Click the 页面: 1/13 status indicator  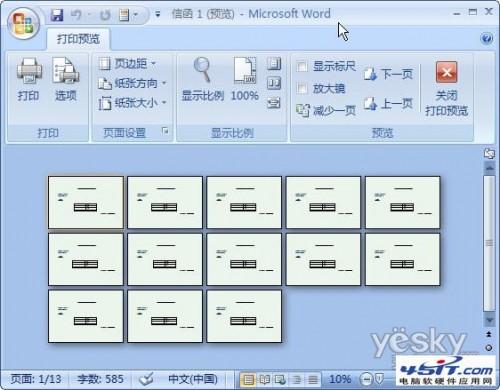[36, 379]
